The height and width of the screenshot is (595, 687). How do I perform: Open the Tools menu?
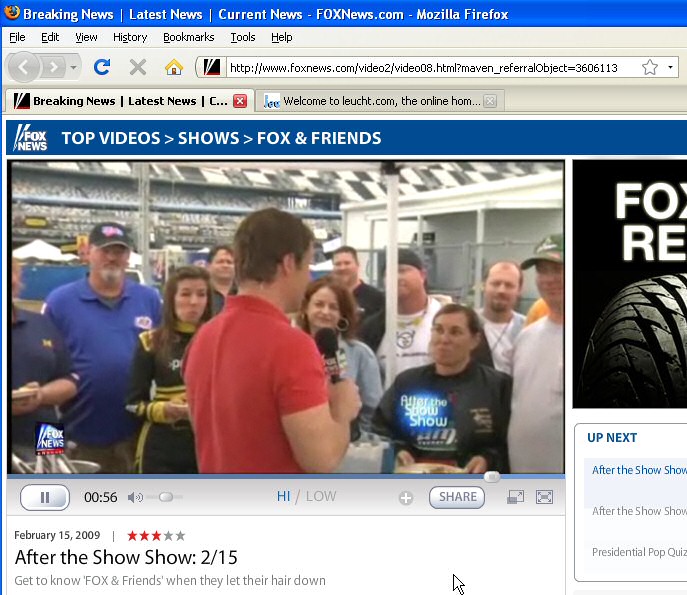pyautogui.click(x=243, y=37)
